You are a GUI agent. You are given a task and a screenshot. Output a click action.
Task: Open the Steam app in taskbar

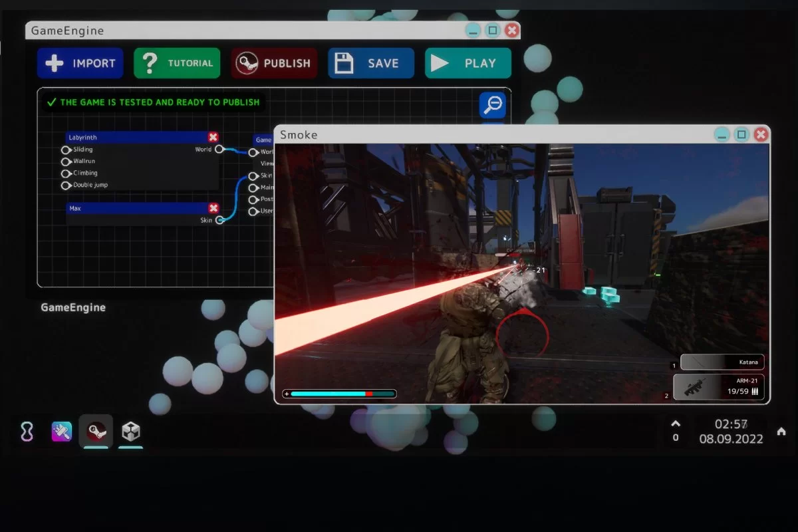click(96, 432)
